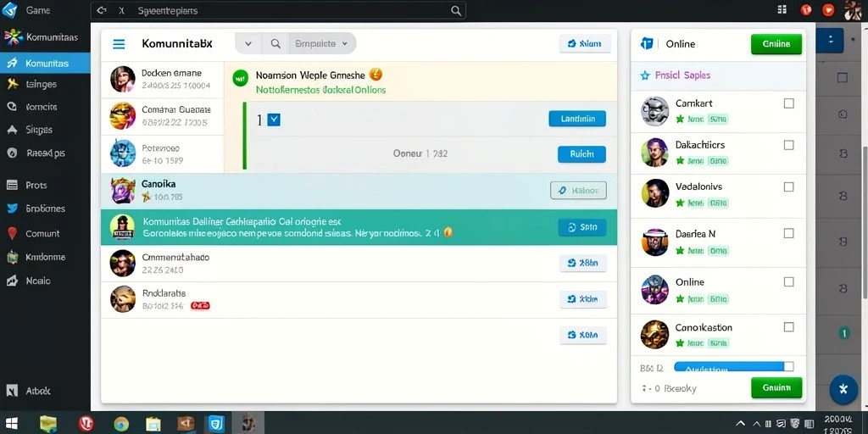Expand the chevron dropdown next to the search icon
The height and width of the screenshot is (434, 868).
[248, 44]
